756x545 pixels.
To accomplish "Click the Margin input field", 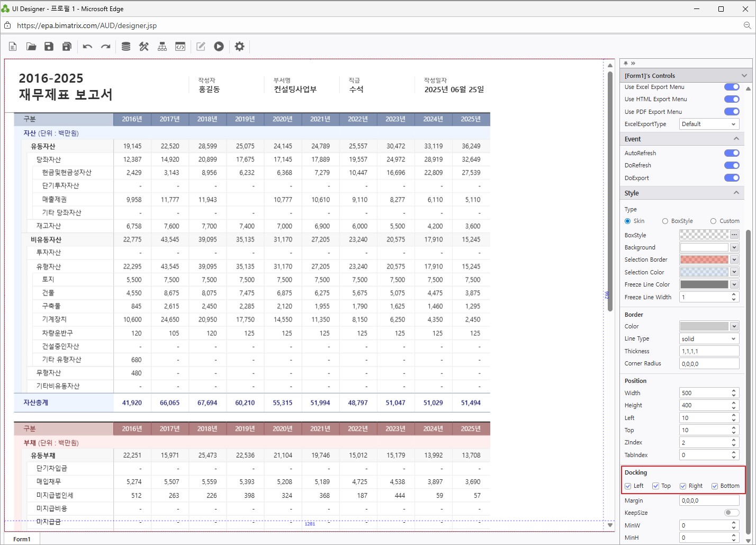I will [x=709, y=501].
